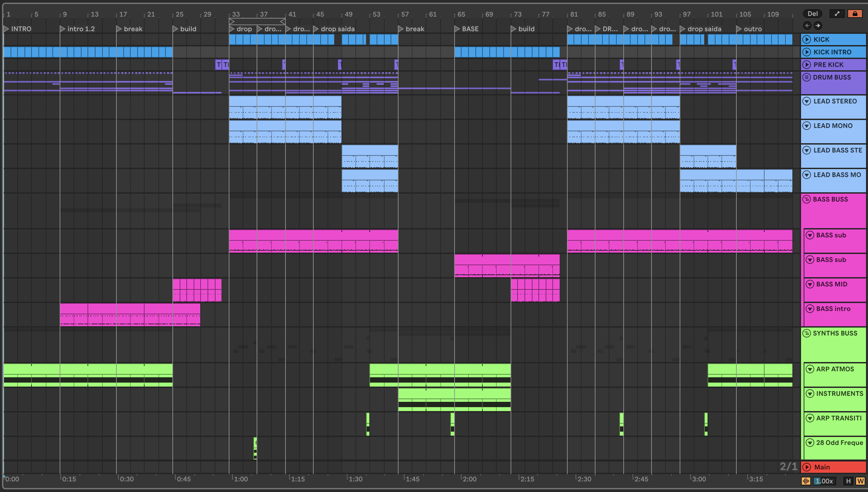Collapse the SYNTHS BUSS group

[807, 333]
